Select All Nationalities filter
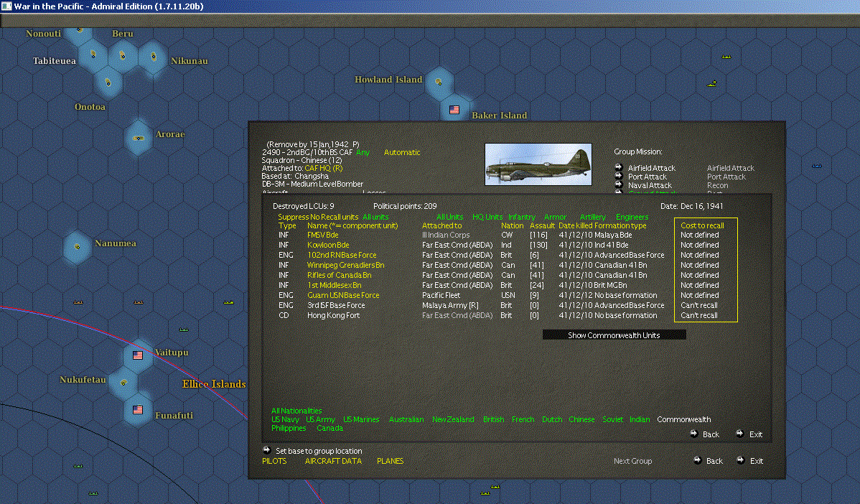Screen dimensions: 860x504 point(296,411)
